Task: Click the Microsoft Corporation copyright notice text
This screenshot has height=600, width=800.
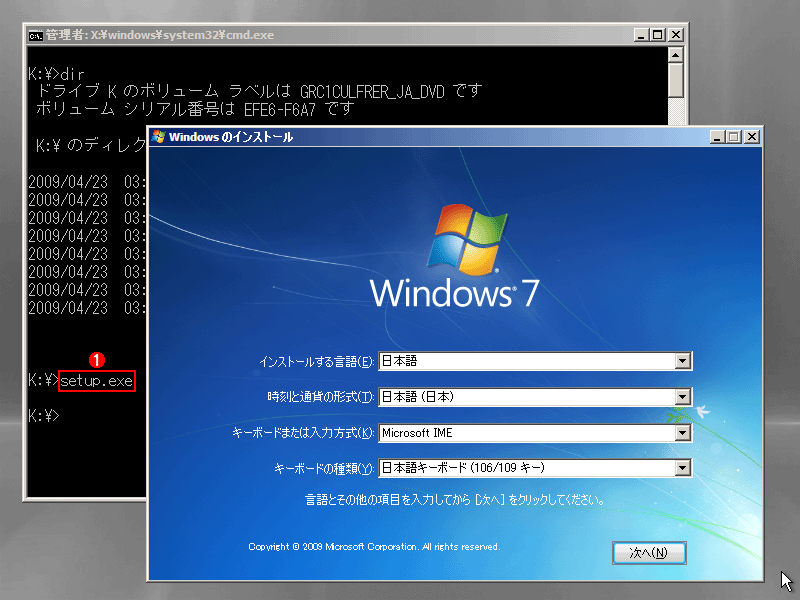Action: click(374, 547)
